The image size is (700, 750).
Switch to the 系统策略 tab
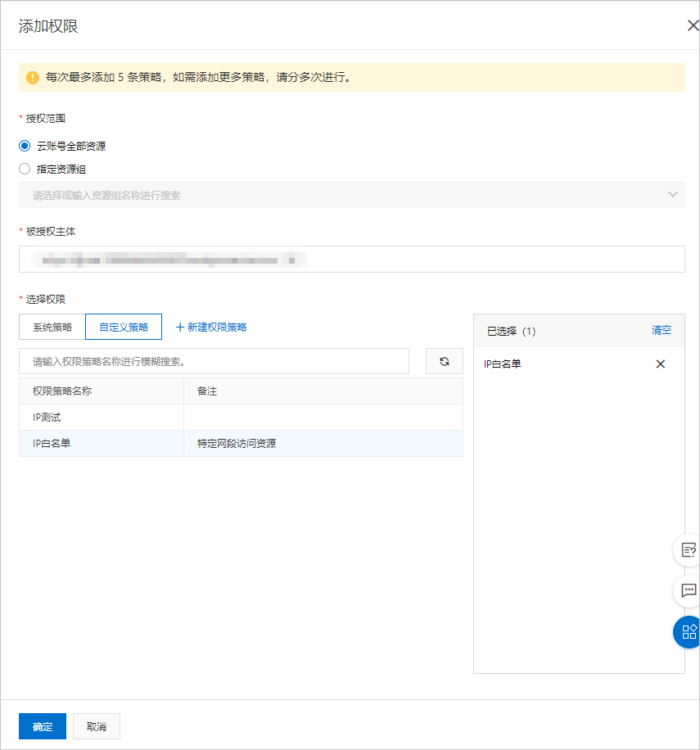[52, 328]
